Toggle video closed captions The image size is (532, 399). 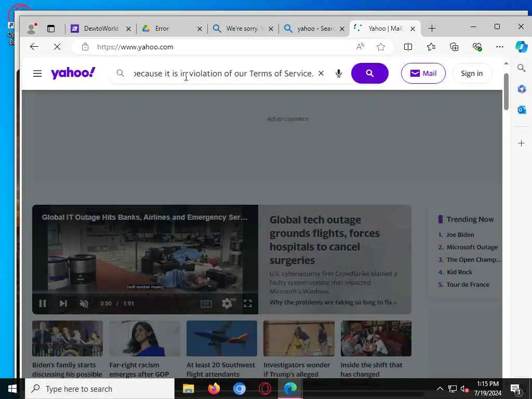(206, 303)
